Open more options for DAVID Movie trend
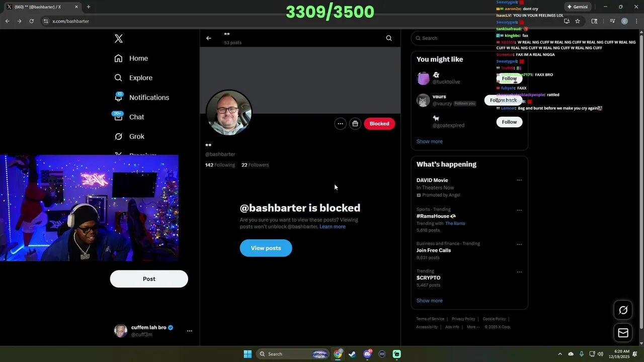Image resolution: width=644 pixels, height=362 pixels. tap(519, 180)
